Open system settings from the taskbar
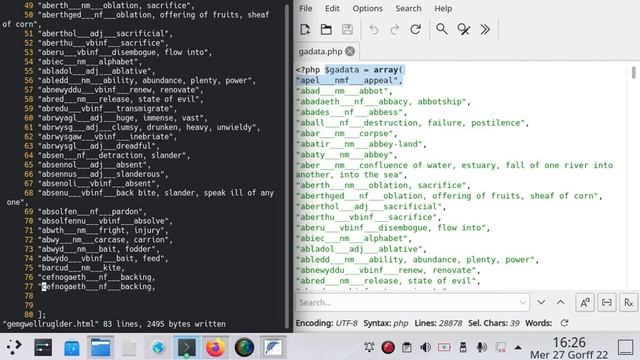This screenshot has width=640, height=360. [43, 347]
